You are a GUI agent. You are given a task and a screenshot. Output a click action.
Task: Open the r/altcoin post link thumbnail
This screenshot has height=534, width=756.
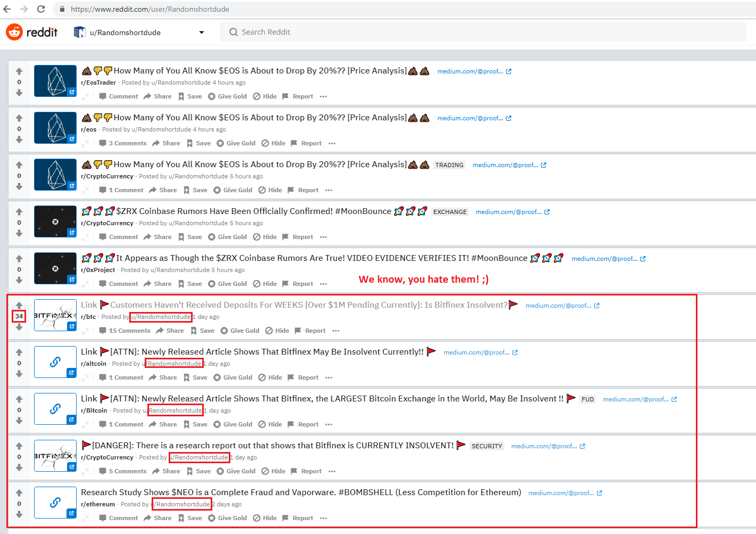click(x=55, y=362)
